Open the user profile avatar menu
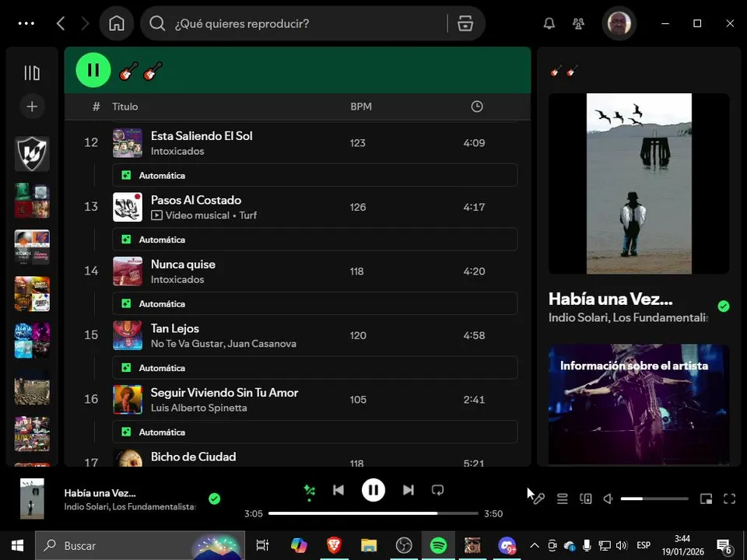The height and width of the screenshot is (560, 747). tap(619, 23)
